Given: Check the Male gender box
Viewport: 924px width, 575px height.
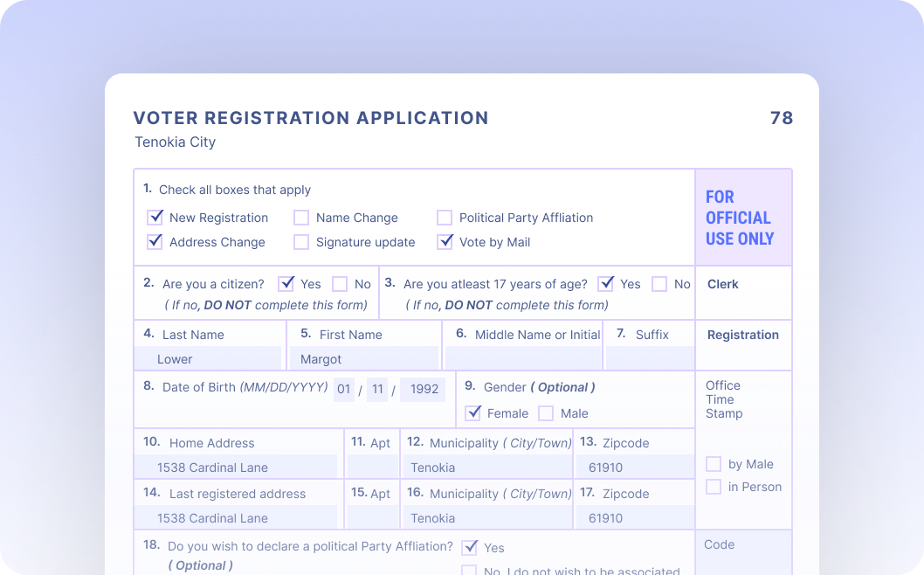Looking at the screenshot, I should click(x=546, y=413).
